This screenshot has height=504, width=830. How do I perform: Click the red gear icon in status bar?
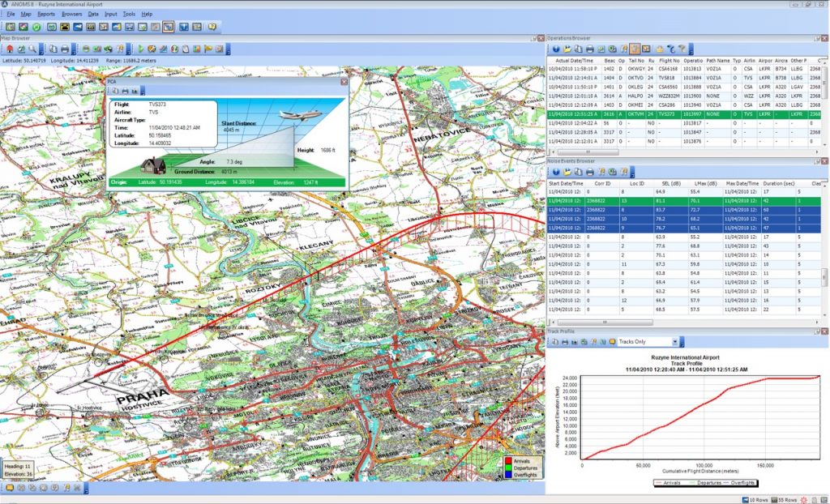pos(803,500)
